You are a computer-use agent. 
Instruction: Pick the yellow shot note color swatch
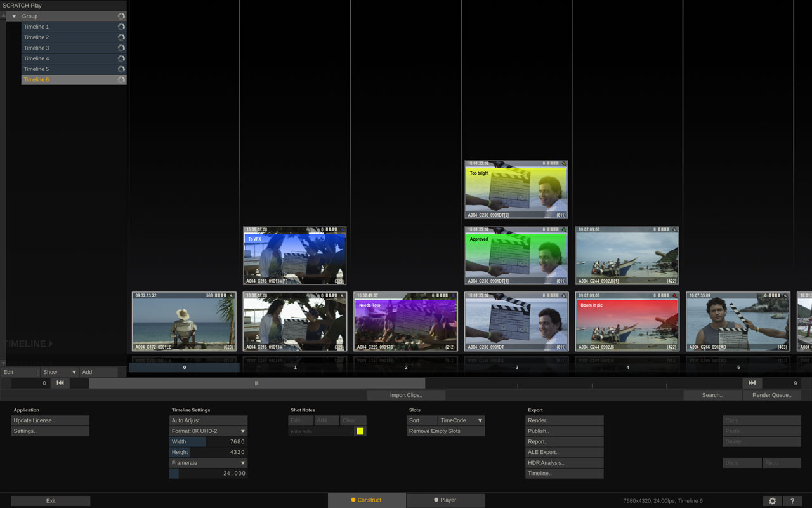pos(360,431)
